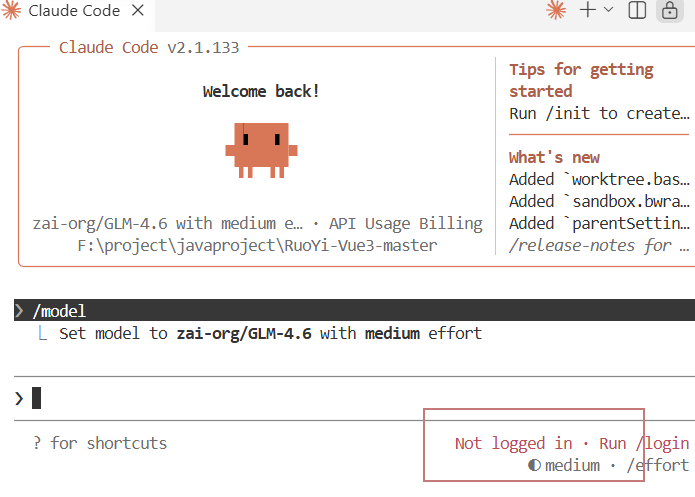
Task: Click 'Added `parentSettin…' entry
Action: point(599,223)
